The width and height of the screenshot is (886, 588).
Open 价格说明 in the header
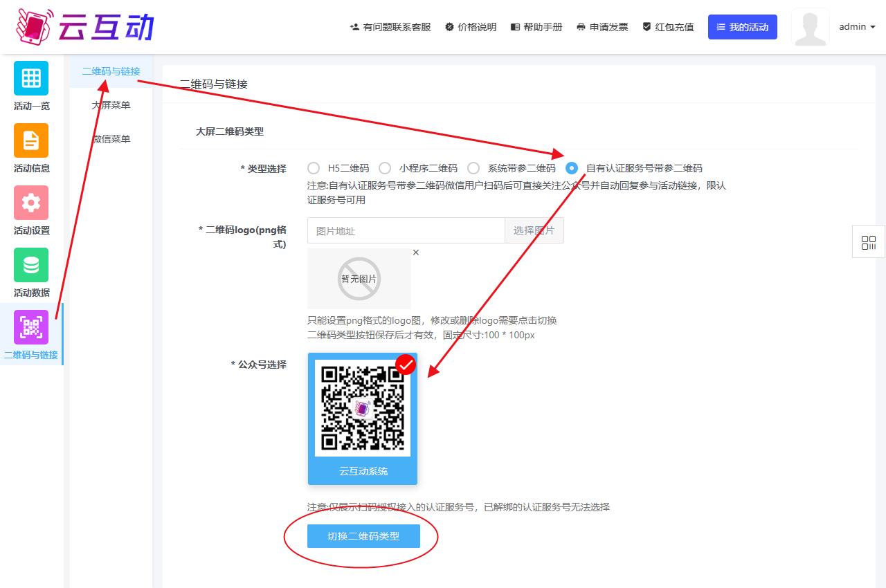(471, 27)
